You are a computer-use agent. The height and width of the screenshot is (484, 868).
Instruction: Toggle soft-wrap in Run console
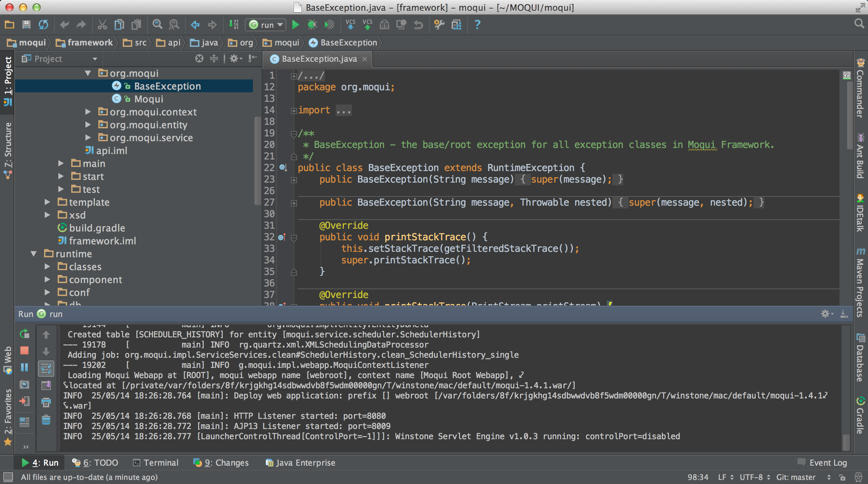(x=46, y=369)
